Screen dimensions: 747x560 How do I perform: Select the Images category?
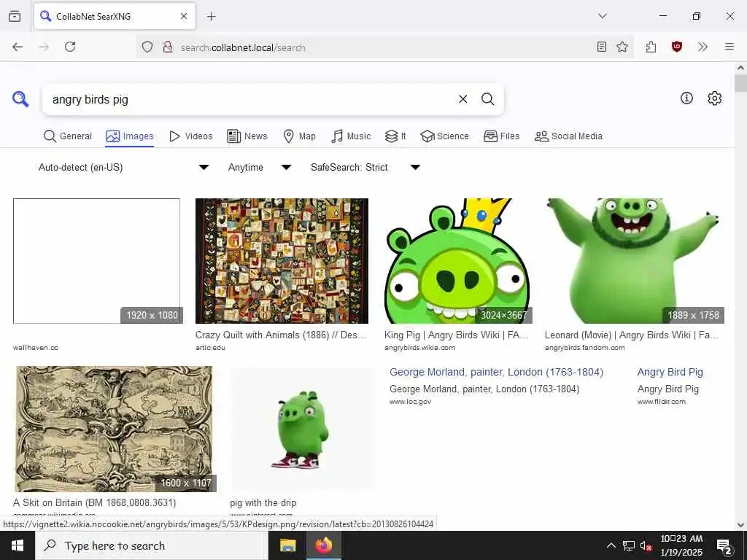130,136
